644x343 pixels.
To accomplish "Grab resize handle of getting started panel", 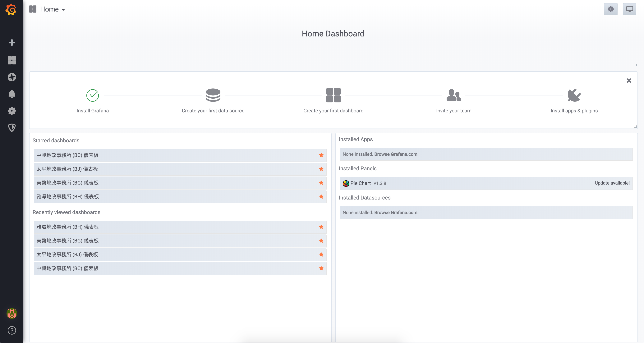I will pos(635,127).
